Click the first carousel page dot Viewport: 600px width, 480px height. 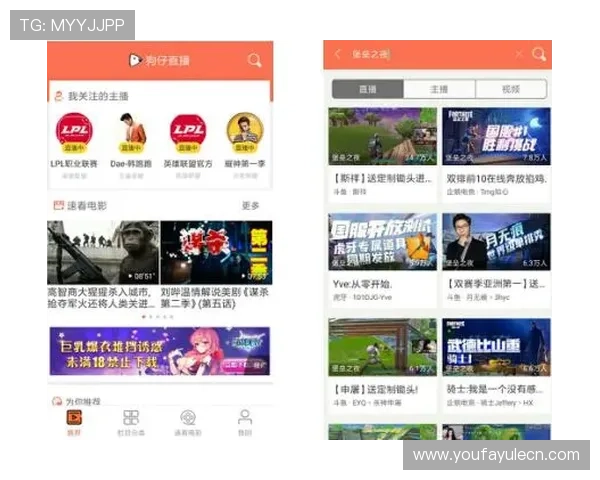(x=143, y=317)
